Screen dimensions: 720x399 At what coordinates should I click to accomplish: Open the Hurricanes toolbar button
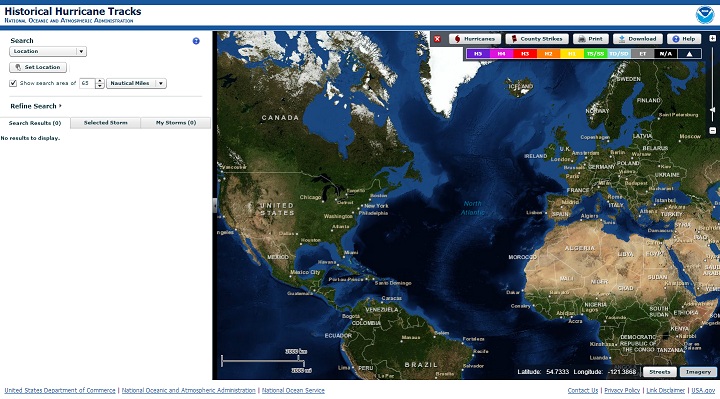[x=475, y=39]
